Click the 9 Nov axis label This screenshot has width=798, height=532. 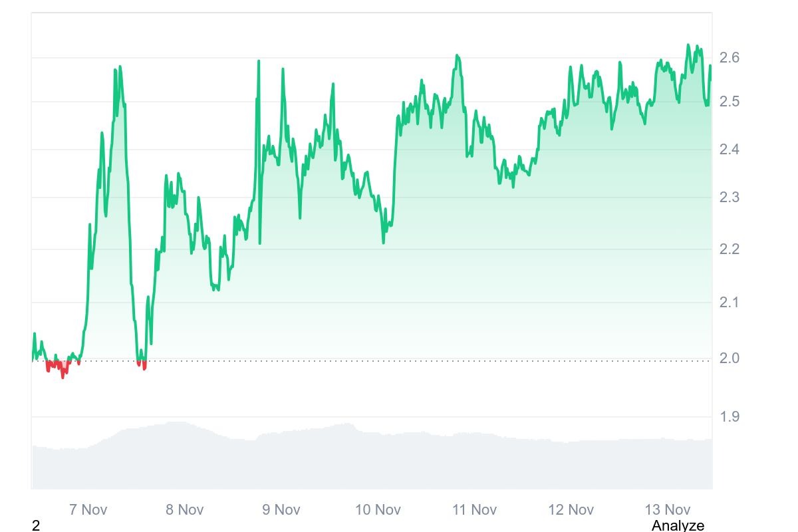point(281,510)
